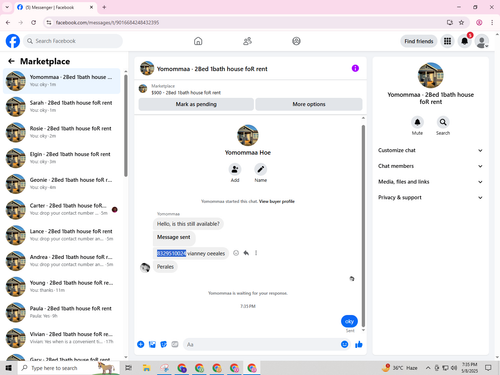Go back with the Marketplace back arrow
500x375 pixels.
click(x=11, y=61)
